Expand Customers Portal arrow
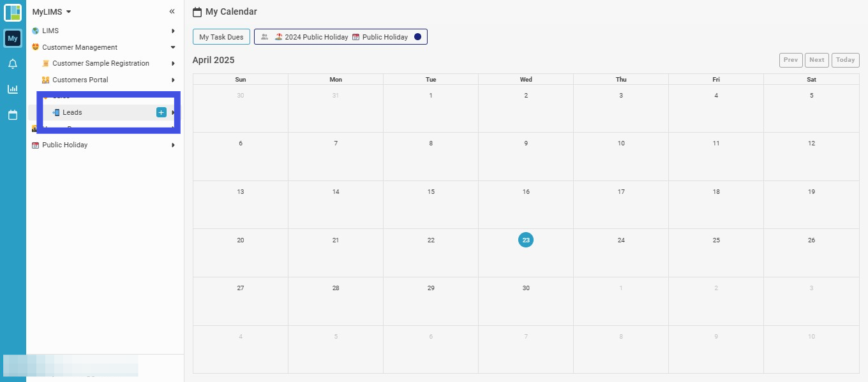The width and height of the screenshot is (868, 382). point(173,80)
